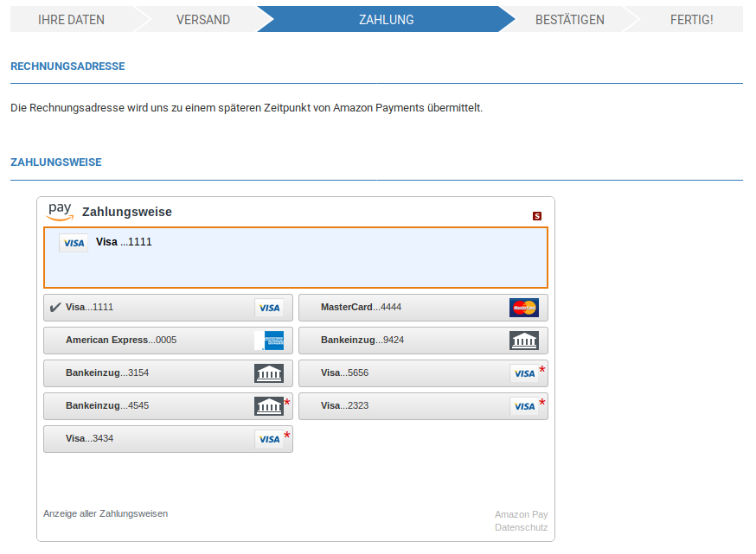
Task: Click Visa logo beside Visa ...5656
Action: click(523, 373)
